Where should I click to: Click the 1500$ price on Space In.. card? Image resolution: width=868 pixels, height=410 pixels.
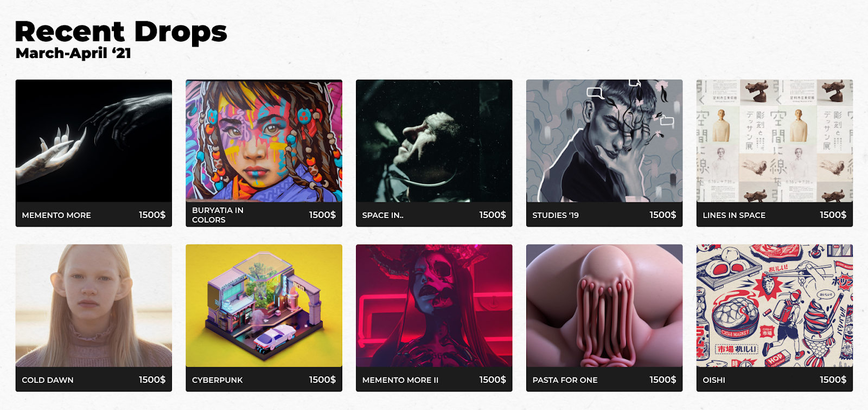click(493, 215)
